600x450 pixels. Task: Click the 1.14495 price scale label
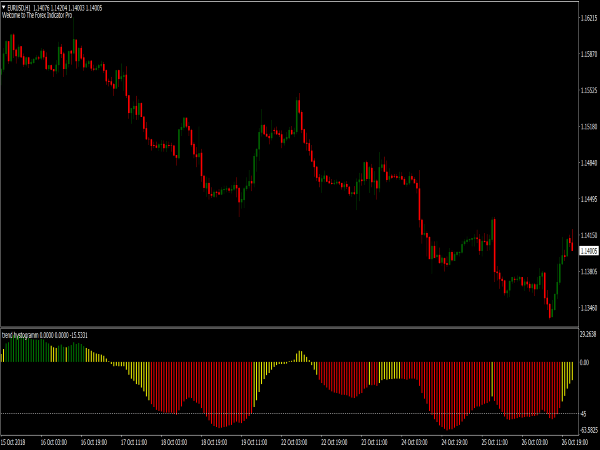[589, 199]
